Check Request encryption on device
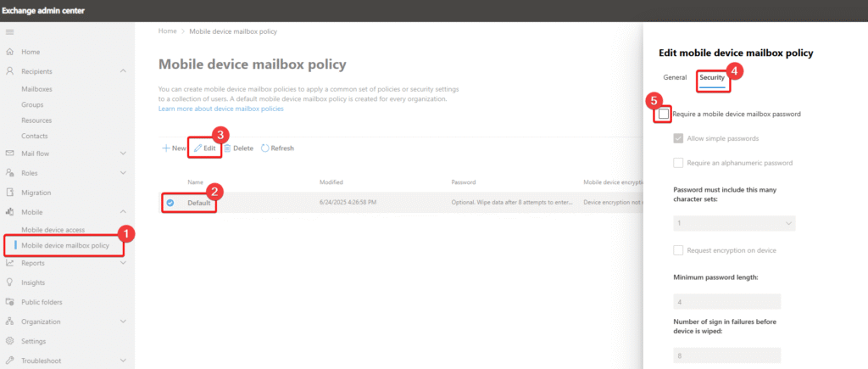The height and width of the screenshot is (369, 868). [x=678, y=250]
